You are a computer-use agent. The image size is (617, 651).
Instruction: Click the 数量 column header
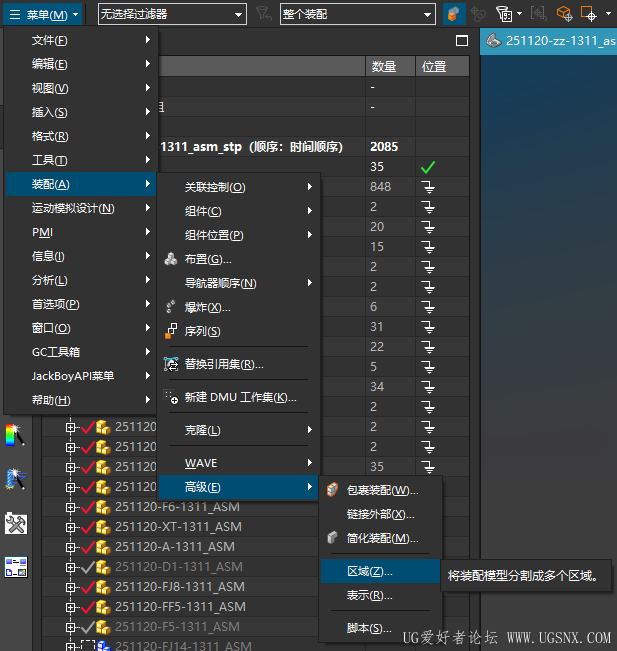click(390, 66)
